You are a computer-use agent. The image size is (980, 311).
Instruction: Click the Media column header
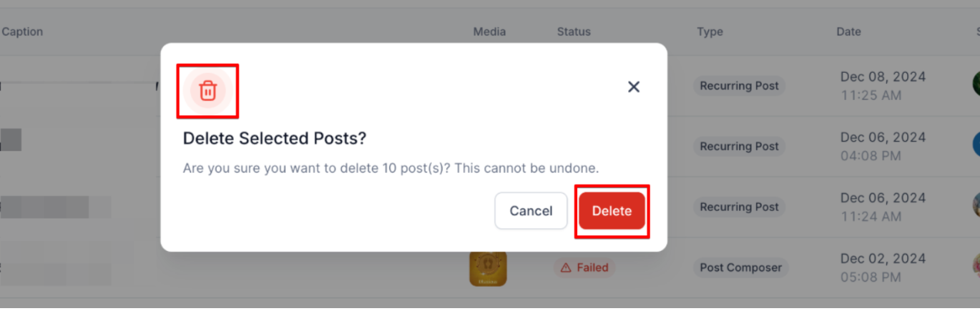coord(489,31)
